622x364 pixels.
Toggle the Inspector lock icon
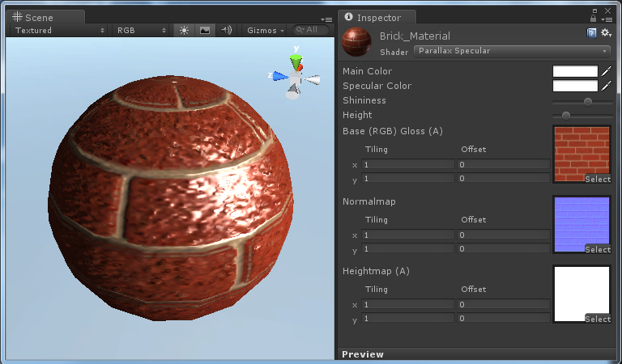coord(593,19)
